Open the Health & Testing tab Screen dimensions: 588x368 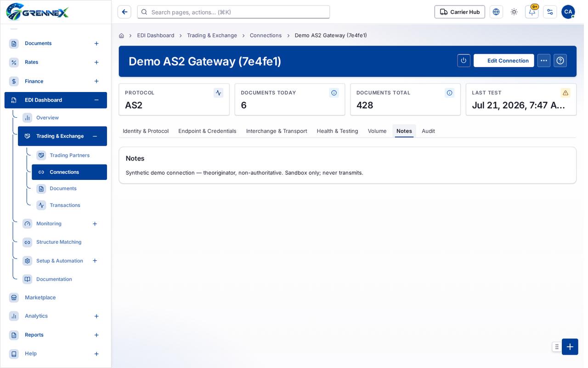pos(337,131)
